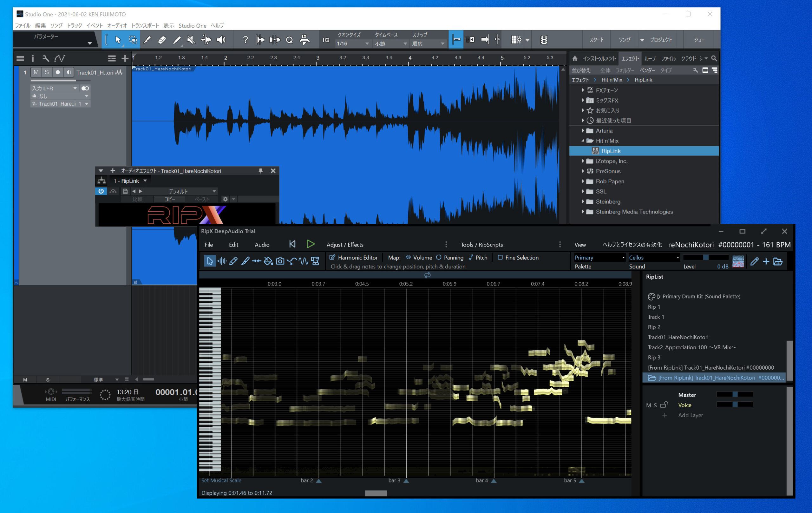Click the routing icon in effect window
Screen dimensions: 812x513
101,181
